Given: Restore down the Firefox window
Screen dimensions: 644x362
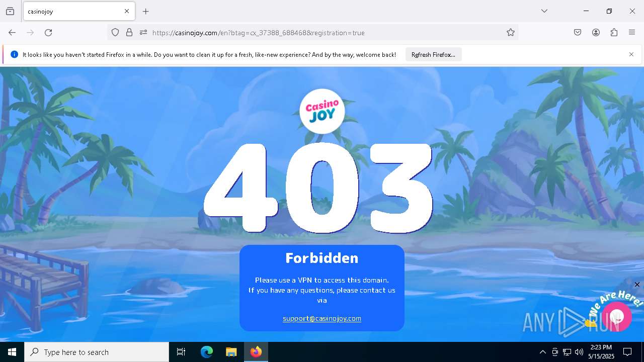Looking at the screenshot, I should click(609, 11).
